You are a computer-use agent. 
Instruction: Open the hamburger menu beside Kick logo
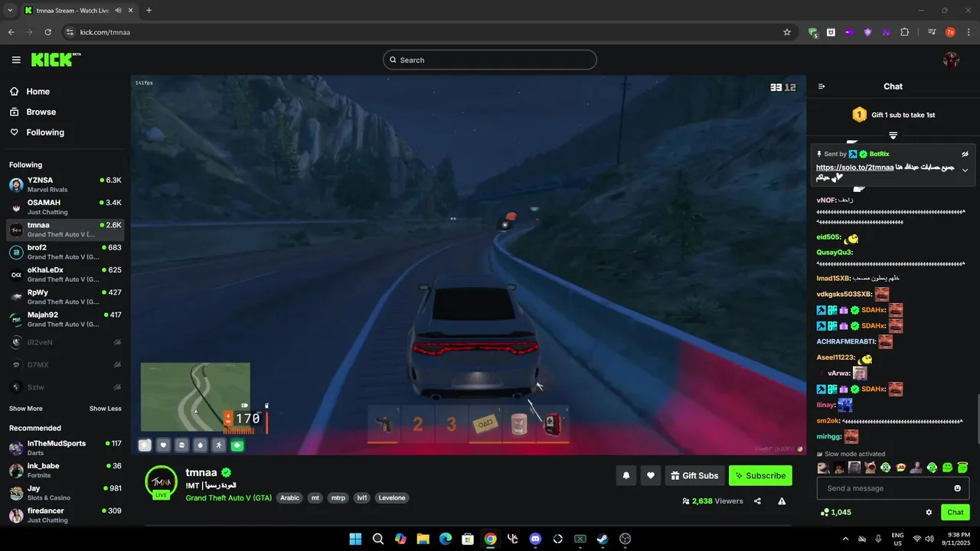coord(16,60)
